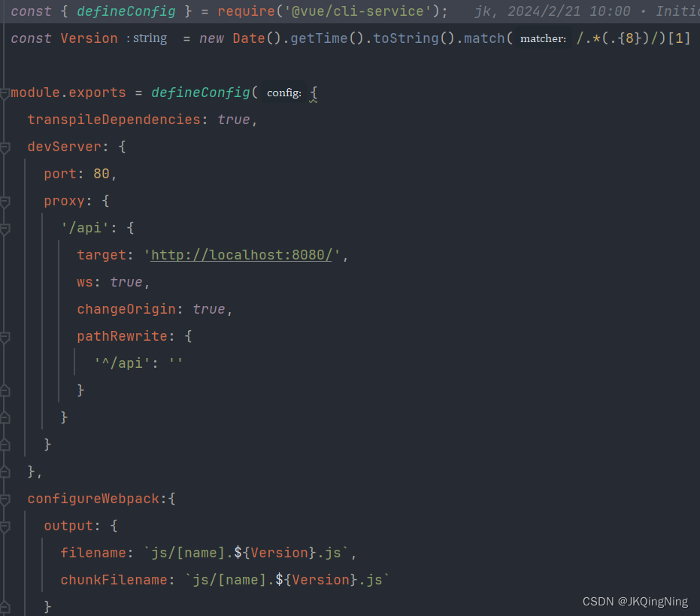
Task: Click the chunkFilename property key
Action: point(114,580)
